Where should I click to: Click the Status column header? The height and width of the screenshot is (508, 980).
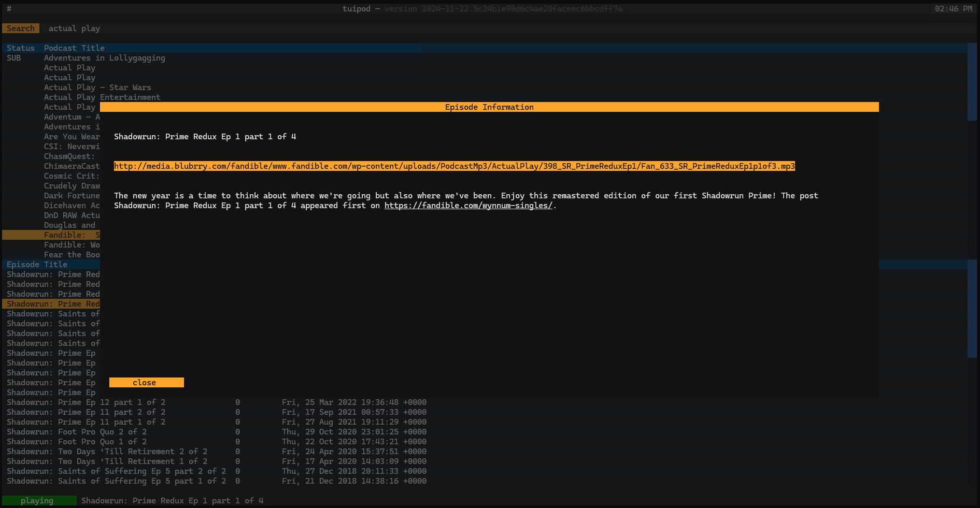click(21, 48)
